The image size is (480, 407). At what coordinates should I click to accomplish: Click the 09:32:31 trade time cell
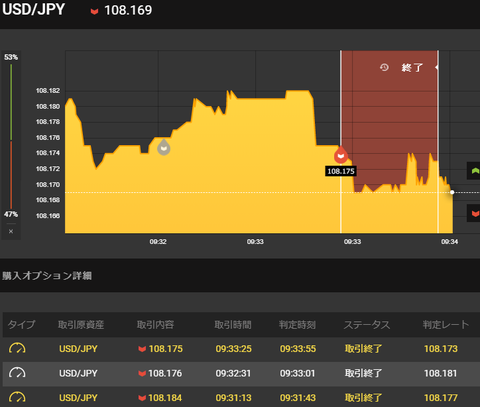(233, 373)
